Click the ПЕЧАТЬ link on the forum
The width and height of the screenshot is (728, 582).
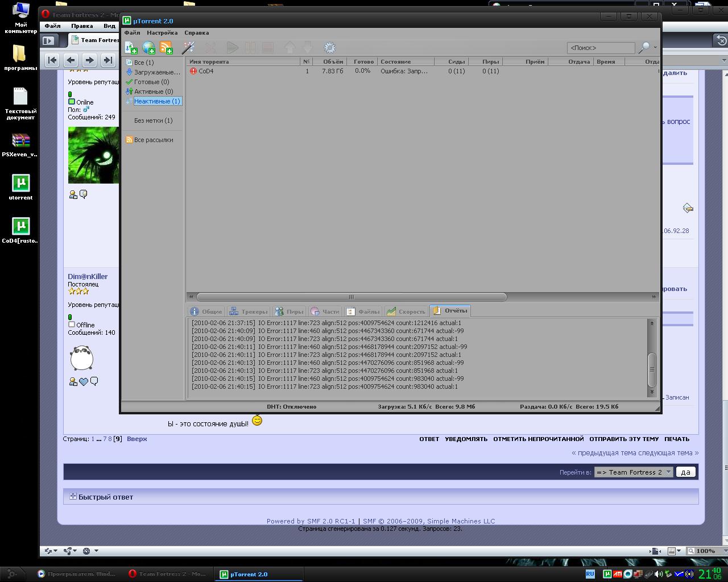tap(677, 439)
